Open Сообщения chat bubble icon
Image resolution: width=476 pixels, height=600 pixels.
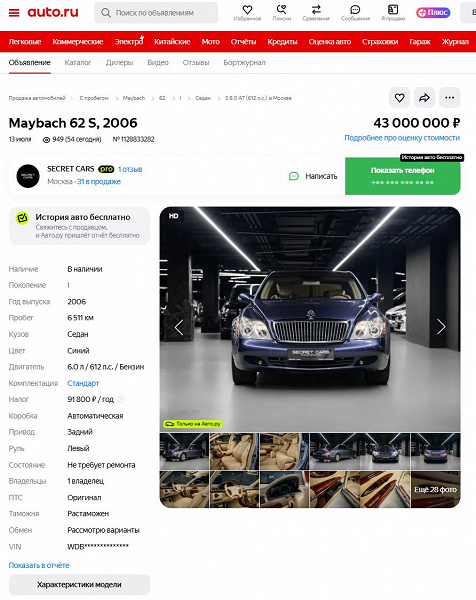click(355, 10)
